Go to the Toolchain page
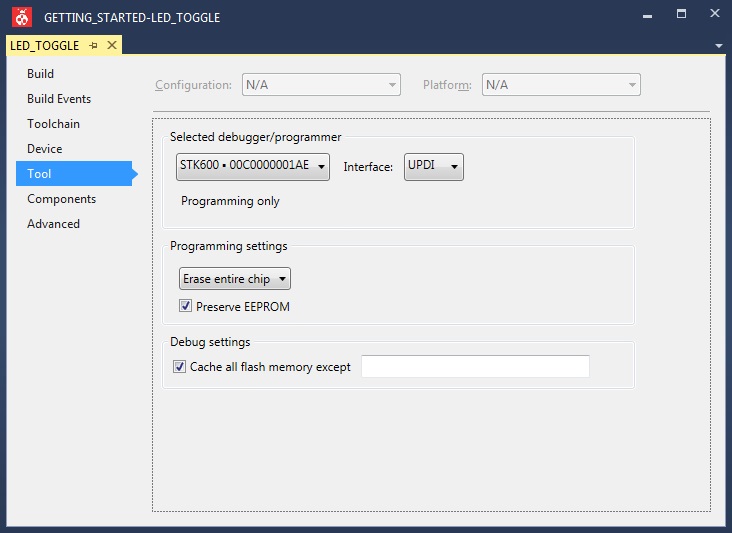 (53, 124)
